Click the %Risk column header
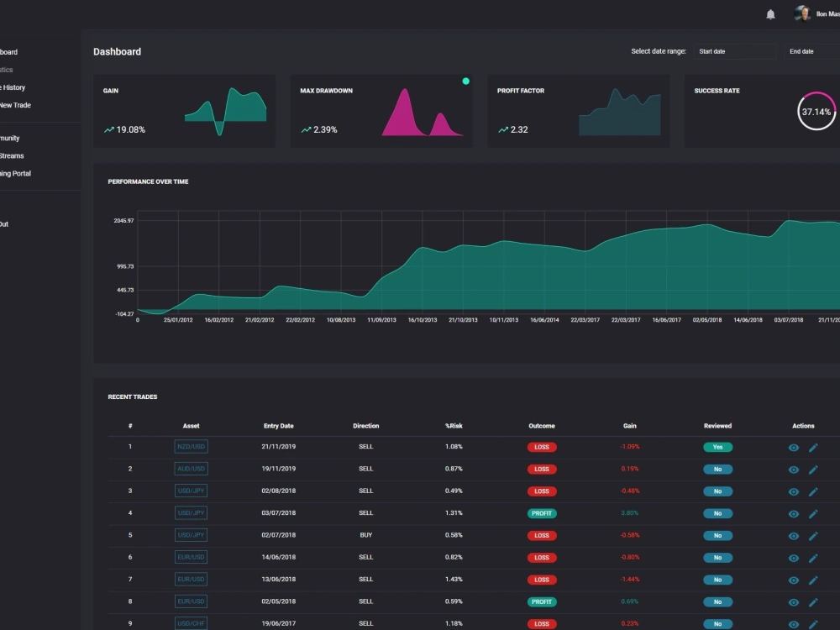The height and width of the screenshot is (630, 840). tap(454, 426)
